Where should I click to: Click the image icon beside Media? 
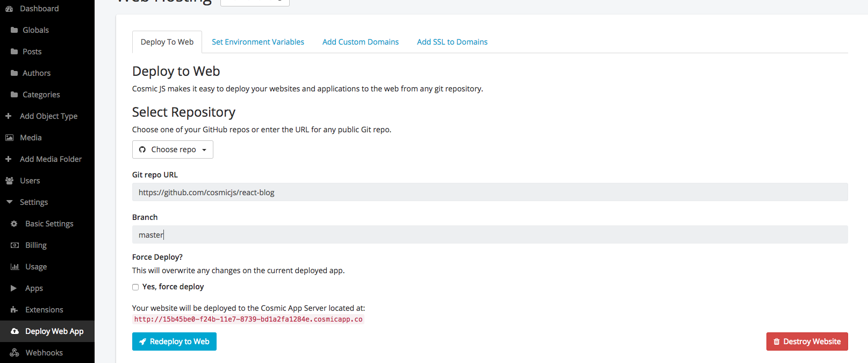pyautogui.click(x=9, y=138)
